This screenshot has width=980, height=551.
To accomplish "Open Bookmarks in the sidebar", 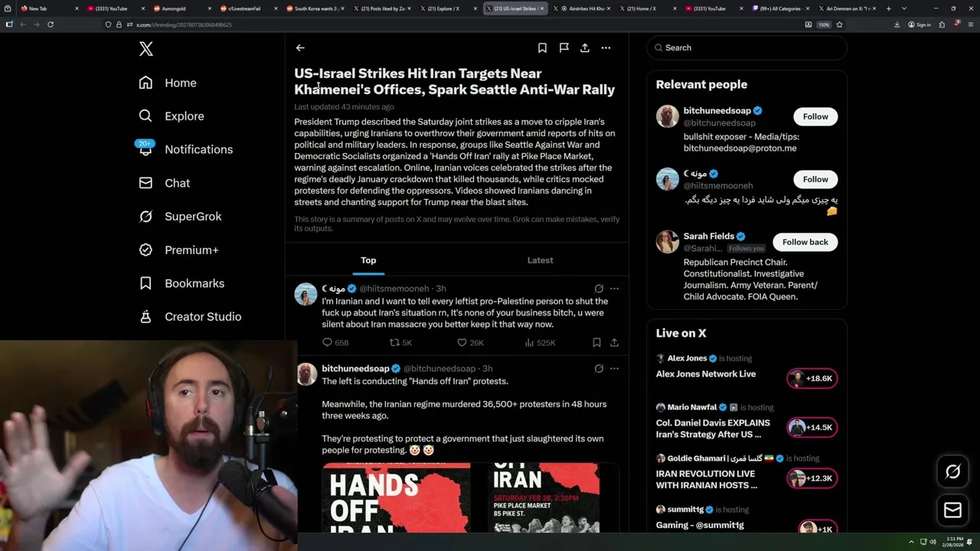I will click(x=181, y=283).
